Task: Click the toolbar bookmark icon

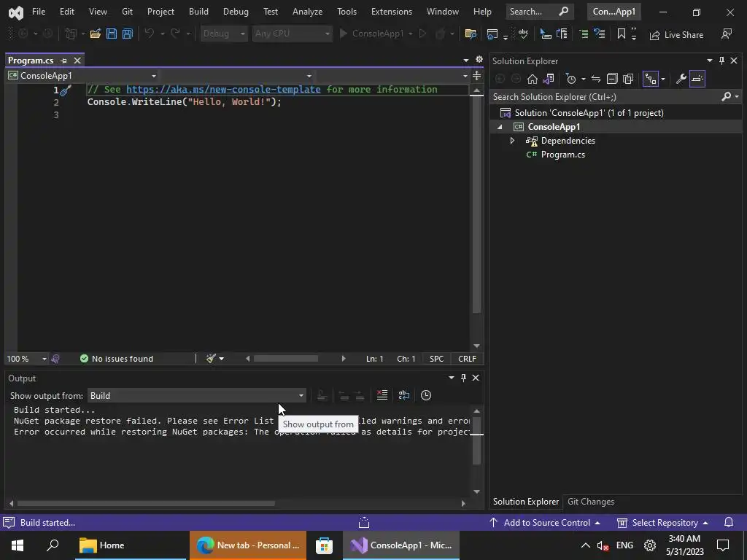Action: [x=622, y=34]
